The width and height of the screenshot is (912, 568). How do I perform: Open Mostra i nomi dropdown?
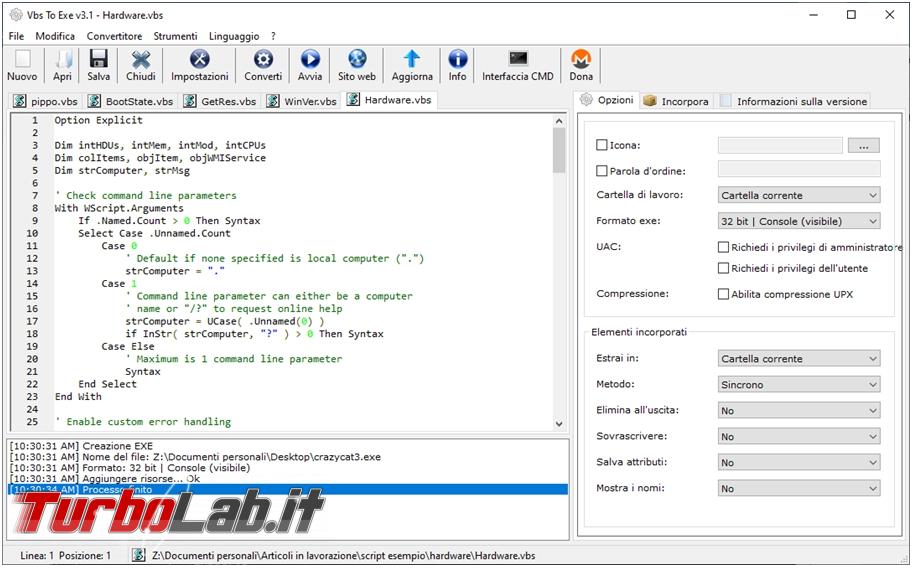tap(799, 488)
